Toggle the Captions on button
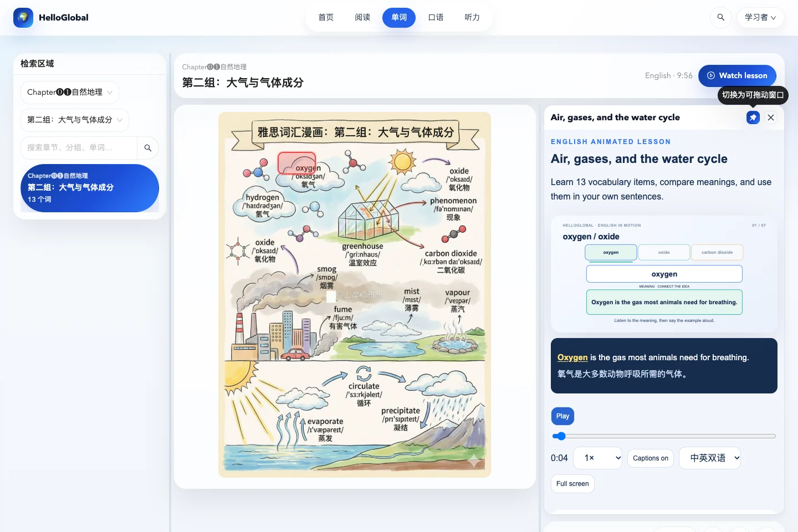This screenshot has width=798, height=532. click(651, 458)
